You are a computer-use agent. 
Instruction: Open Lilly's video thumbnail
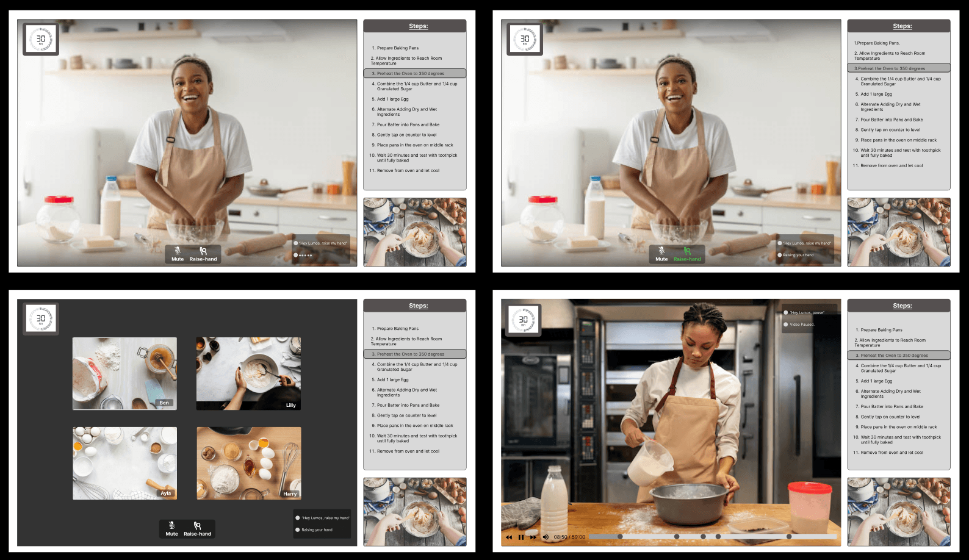pos(248,373)
